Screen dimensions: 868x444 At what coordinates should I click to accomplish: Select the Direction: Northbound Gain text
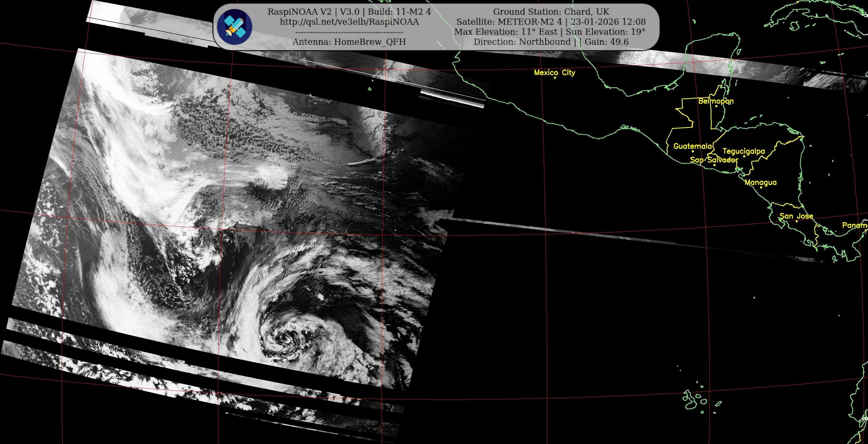tap(551, 42)
